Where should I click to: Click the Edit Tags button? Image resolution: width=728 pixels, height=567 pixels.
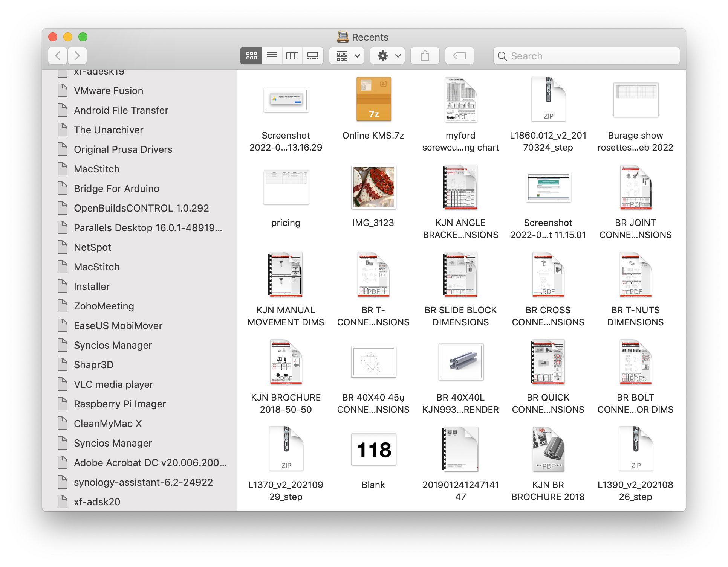459,56
